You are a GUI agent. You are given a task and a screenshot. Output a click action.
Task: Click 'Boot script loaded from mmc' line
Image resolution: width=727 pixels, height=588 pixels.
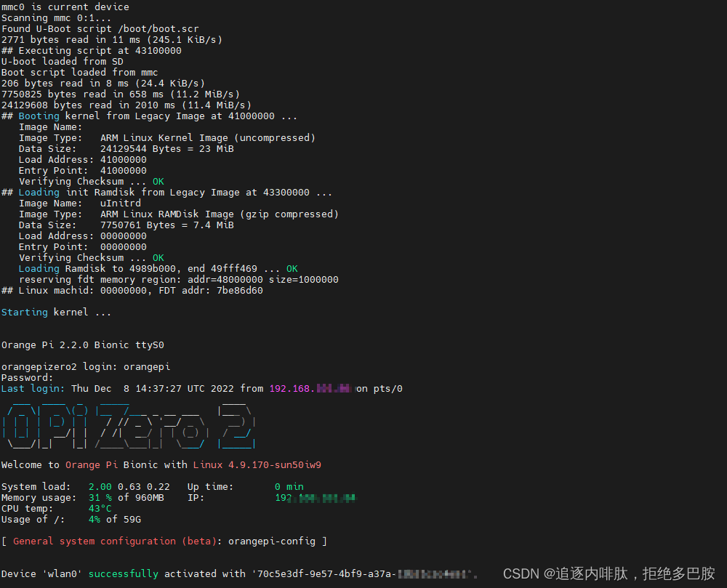click(80, 72)
